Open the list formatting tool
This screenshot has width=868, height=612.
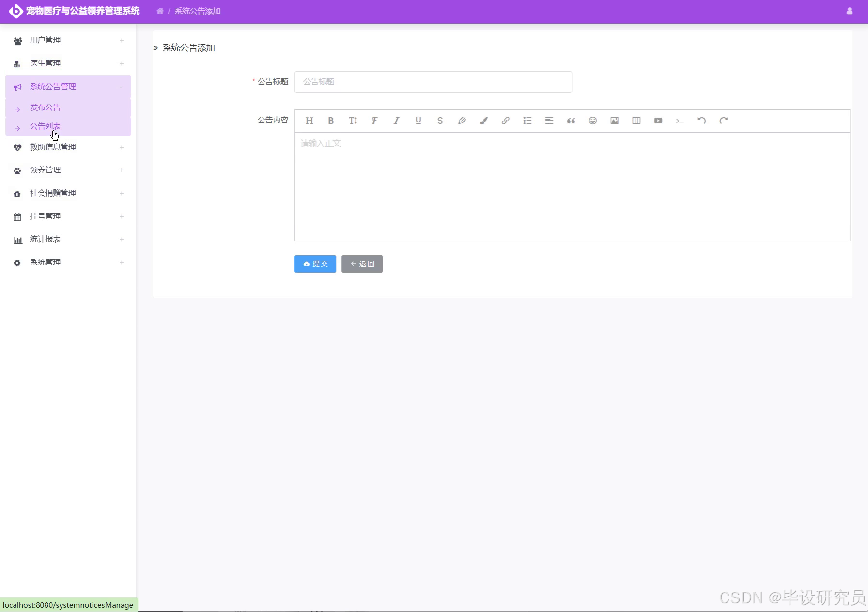point(527,121)
